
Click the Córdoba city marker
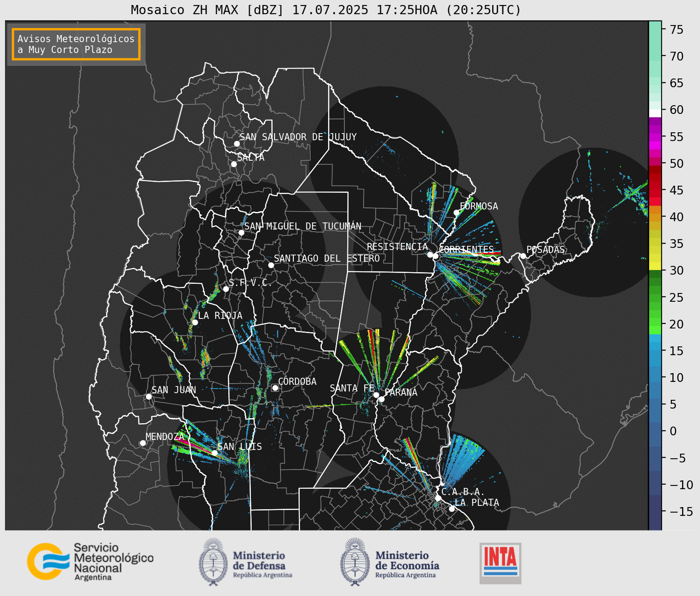275,388
